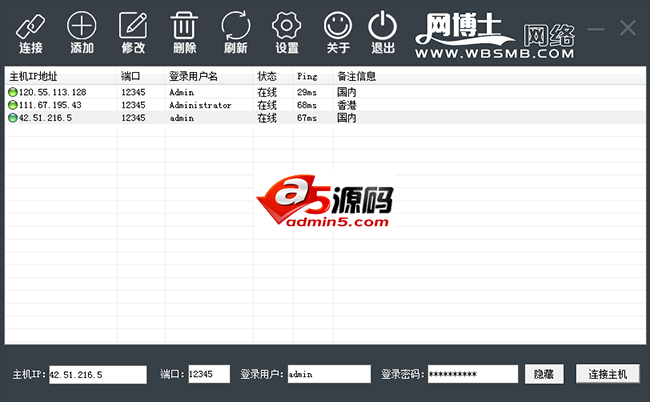Click username cell Administrator
The height and width of the screenshot is (402, 650).
[x=200, y=105]
